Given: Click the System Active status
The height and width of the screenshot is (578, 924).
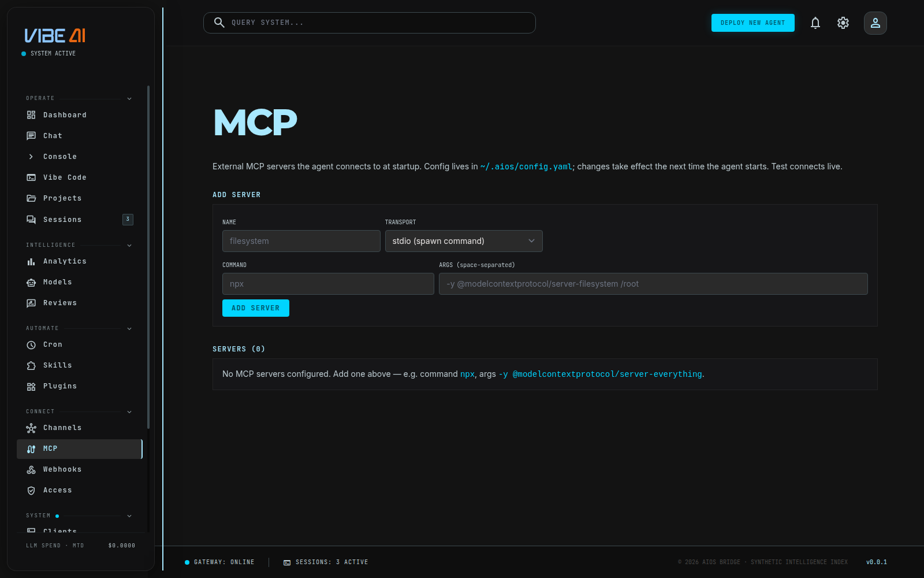Looking at the screenshot, I should (x=49, y=54).
